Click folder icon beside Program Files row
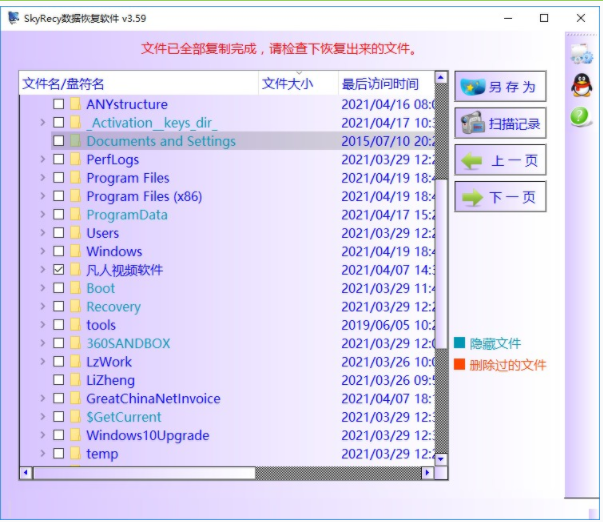The height and width of the screenshot is (522, 603). pos(75,177)
